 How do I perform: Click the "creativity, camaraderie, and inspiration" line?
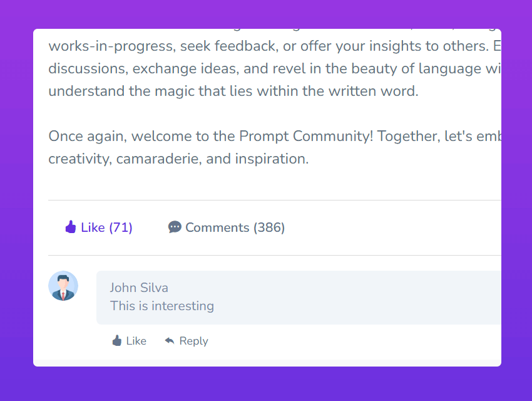[x=178, y=159]
